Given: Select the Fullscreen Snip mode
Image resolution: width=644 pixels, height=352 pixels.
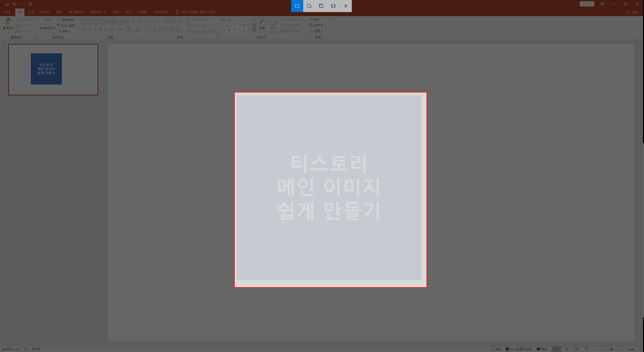Looking at the screenshot, I should 333,6.
